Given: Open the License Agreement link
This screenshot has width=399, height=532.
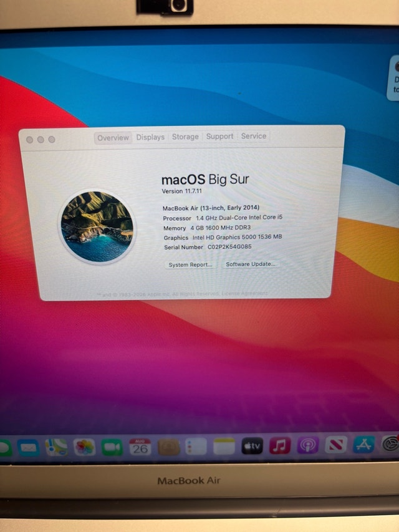Looking at the screenshot, I should tap(244, 293).
